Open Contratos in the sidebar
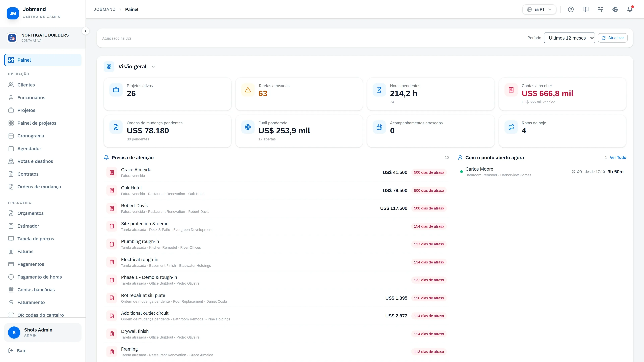644x362 pixels. point(43,174)
